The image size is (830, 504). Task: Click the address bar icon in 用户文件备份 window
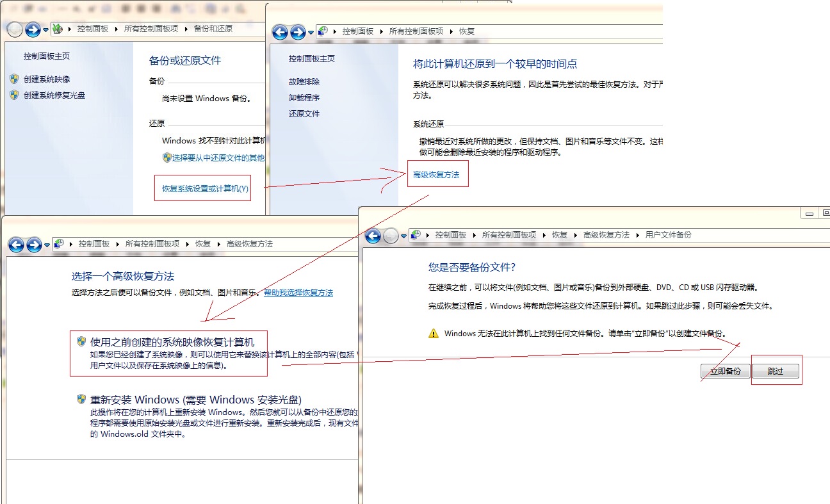416,235
